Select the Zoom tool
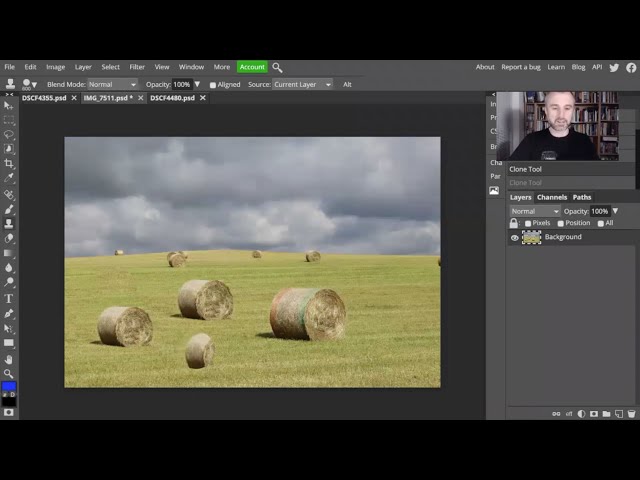The height and width of the screenshot is (480, 640). pos(9,373)
